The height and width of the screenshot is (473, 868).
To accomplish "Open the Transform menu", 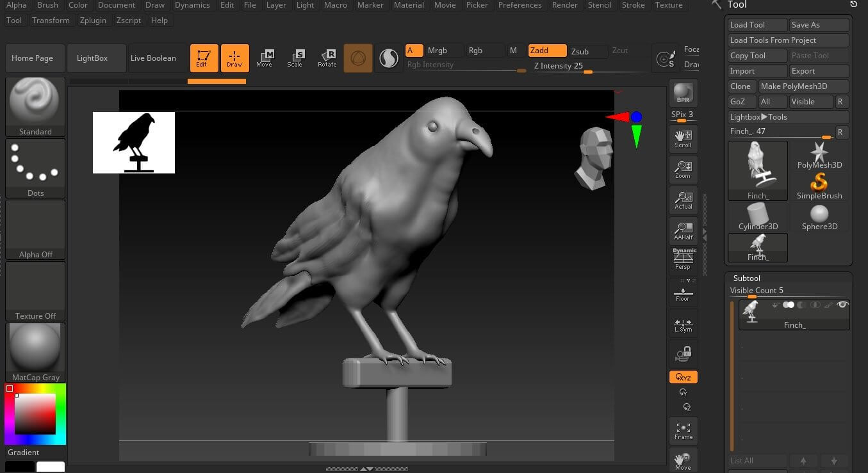I will coord(51,20).
